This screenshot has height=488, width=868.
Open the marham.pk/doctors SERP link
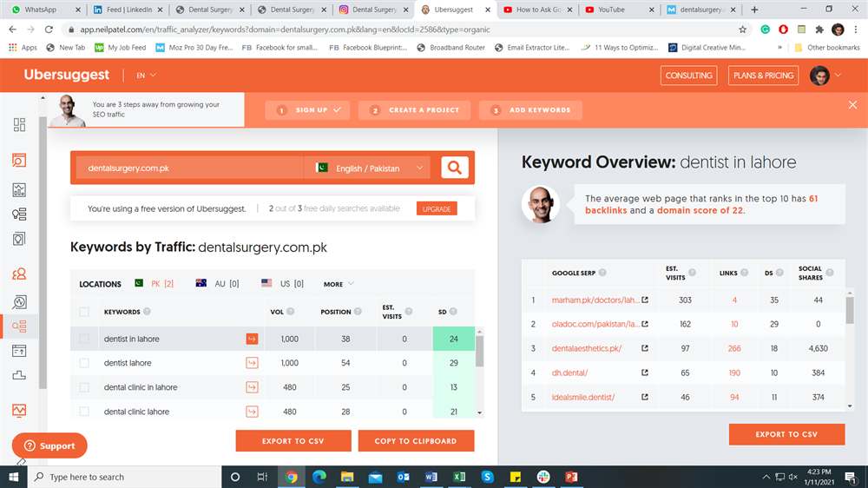(x=595, y=300)
